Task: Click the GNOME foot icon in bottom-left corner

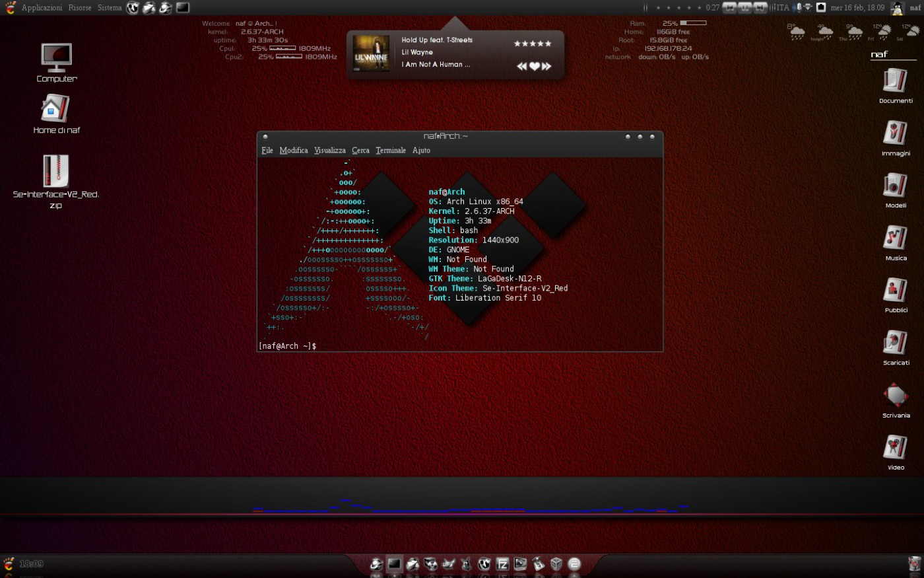Action: coord(9,564)
